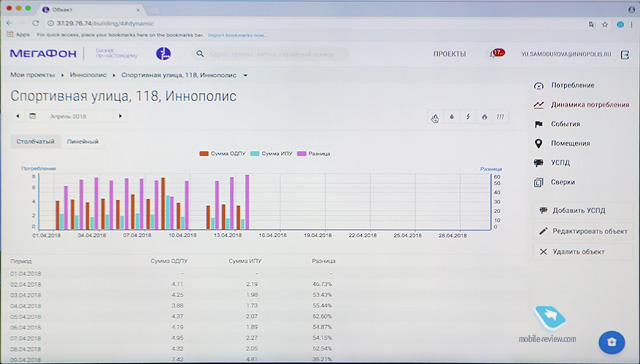
Task: Click the Разница column header
Action: 323,261
